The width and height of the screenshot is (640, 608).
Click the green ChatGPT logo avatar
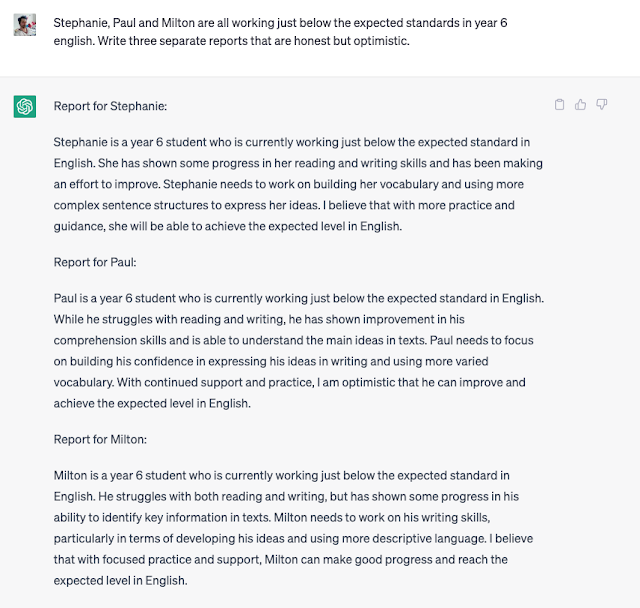(x=25, y=106)
